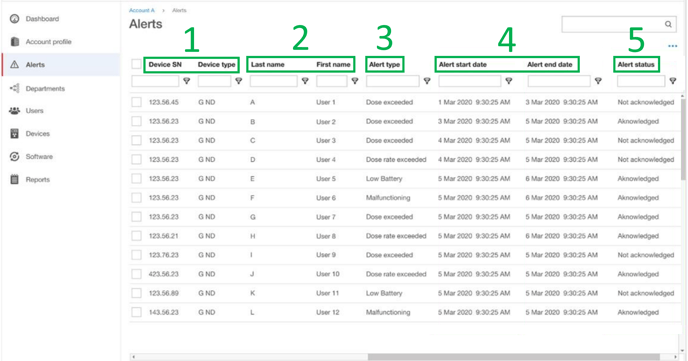The width and height of the screenshot is (688, 361).
Task: Check the row for User 6
Action: click(136, 198)
